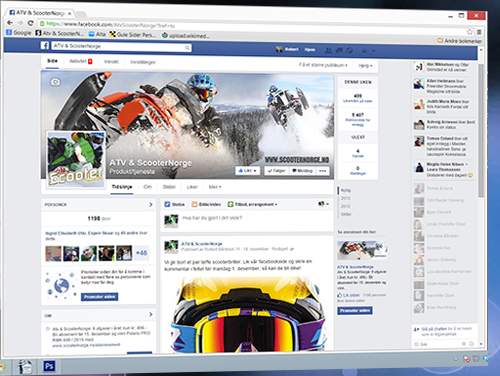Click the Facebook logo icon
The height and width of the screenshot is (376, 500).
tap(45, 46)
